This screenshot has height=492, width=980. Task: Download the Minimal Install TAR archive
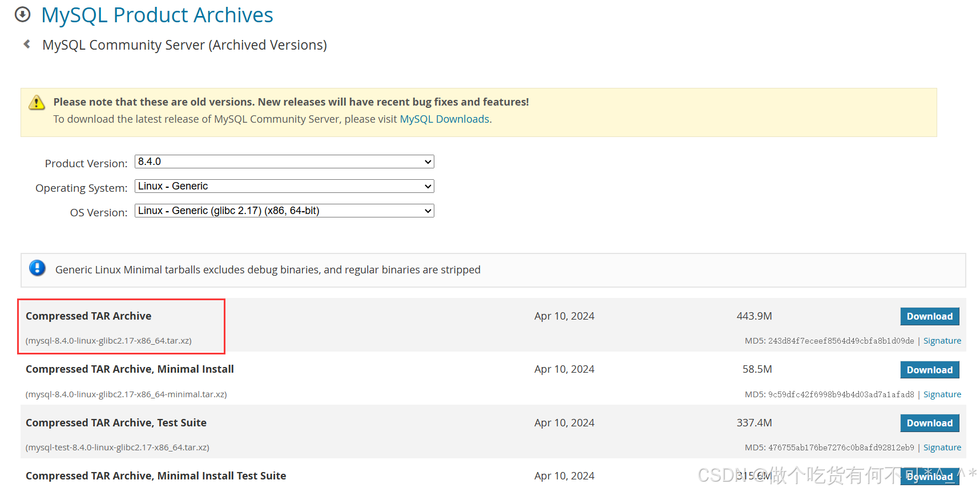tap(929, 370)
